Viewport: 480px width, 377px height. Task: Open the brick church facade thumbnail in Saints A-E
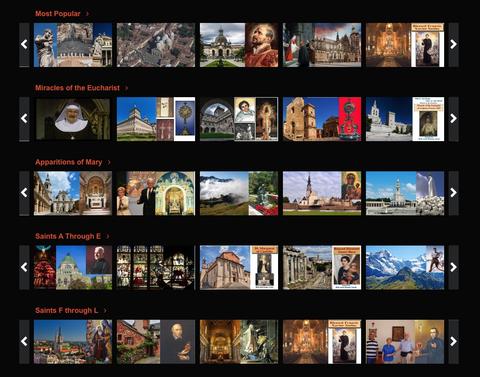click(239, 268)
